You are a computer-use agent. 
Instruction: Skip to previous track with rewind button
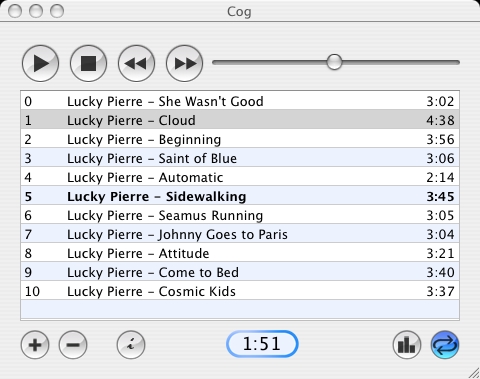(x=136, y=63)
